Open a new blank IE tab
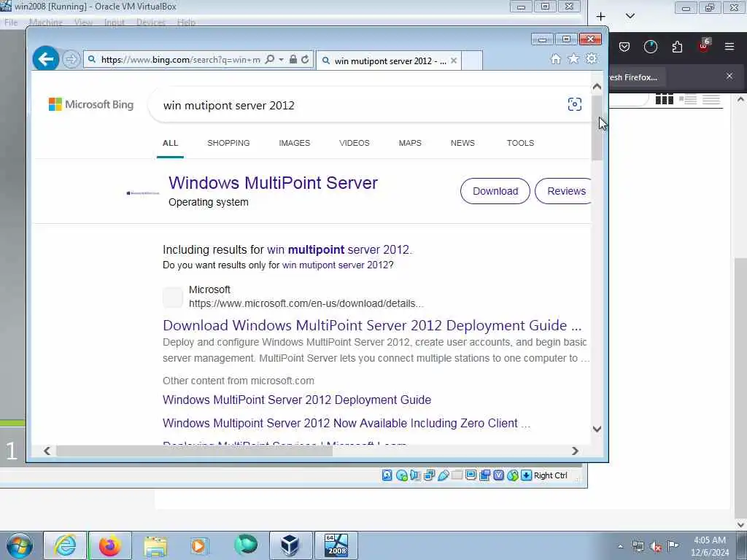Viewport: 747px width, 560px height. [x=472, y=61]
